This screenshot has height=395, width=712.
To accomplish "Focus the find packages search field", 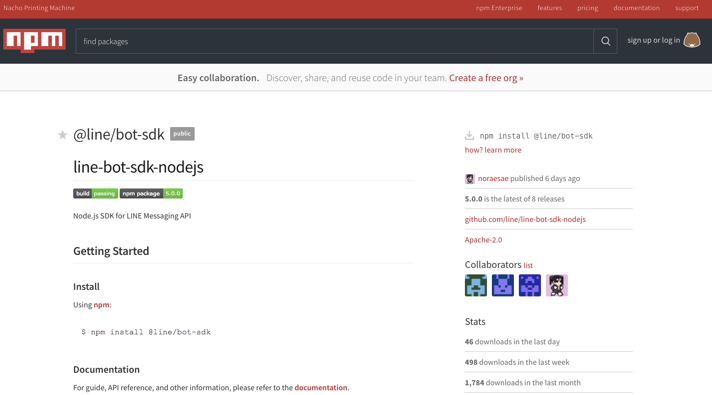I will [x=335, y=41].
